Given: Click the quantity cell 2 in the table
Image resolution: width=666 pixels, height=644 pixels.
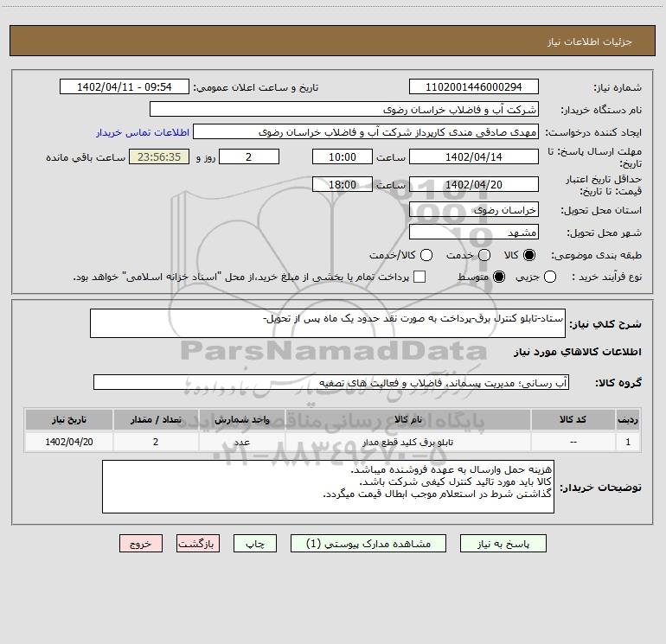Looking at the screenshot, I should click(156, 442).
